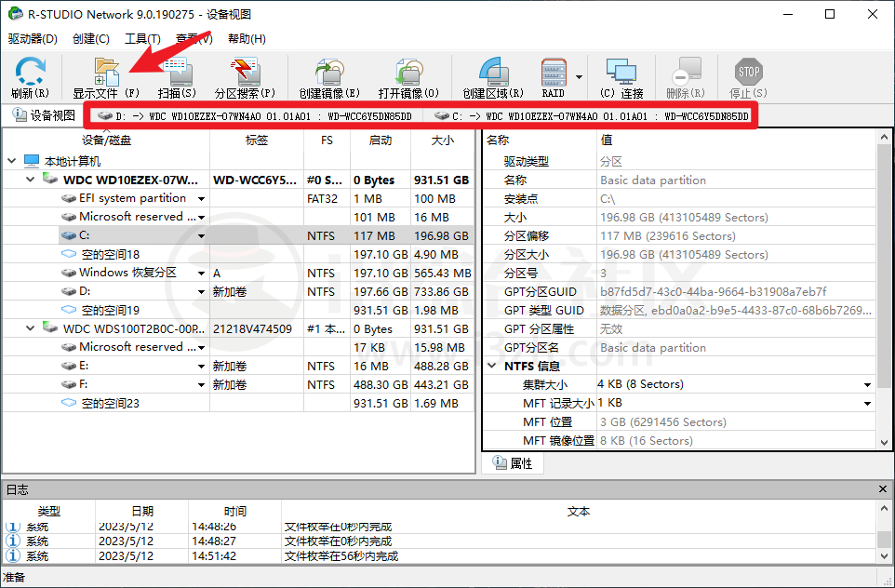Click the GPT分区GUID value cell

[736, 292]
